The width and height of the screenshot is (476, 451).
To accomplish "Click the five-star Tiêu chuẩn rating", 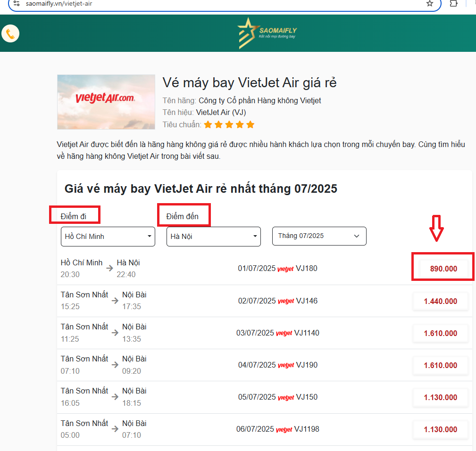I will click(229, 125).
